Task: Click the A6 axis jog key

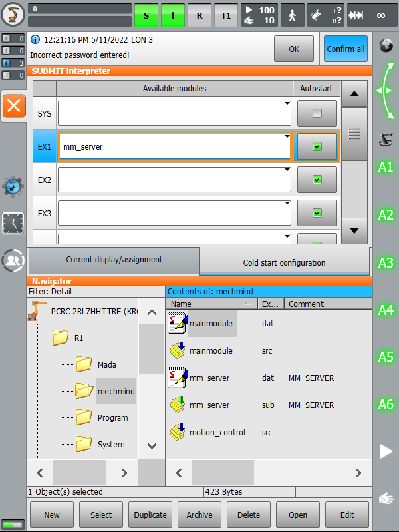Action: (386, 404)
